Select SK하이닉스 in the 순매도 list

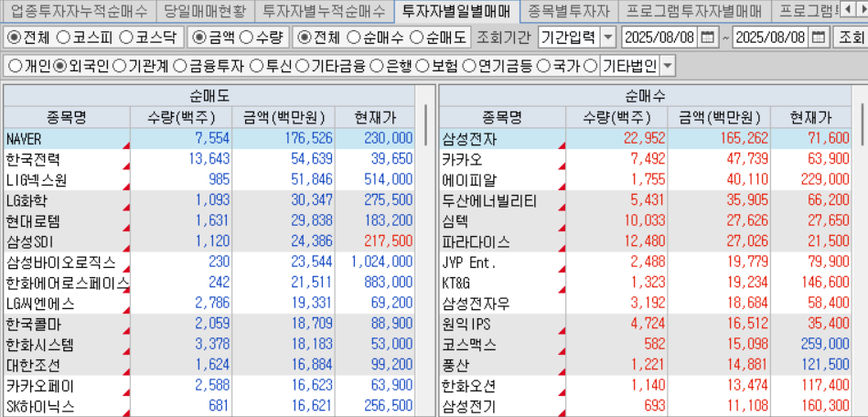point(40,407)
